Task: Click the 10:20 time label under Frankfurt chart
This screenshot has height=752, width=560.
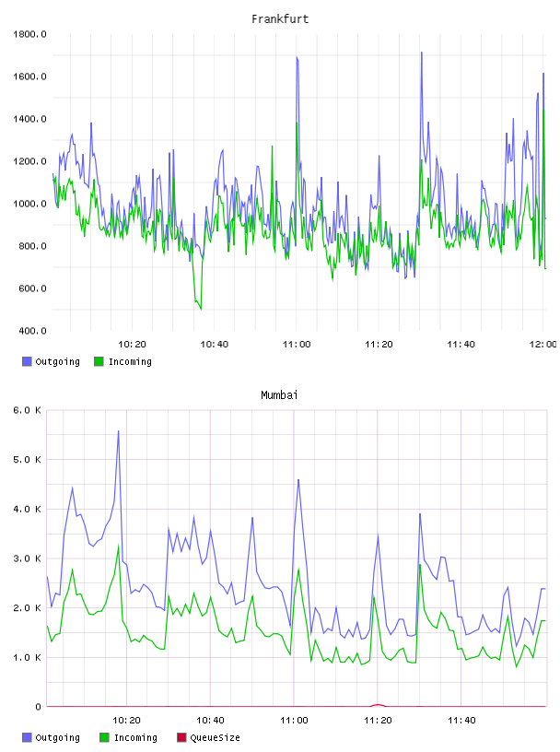Action: point(132,345)
